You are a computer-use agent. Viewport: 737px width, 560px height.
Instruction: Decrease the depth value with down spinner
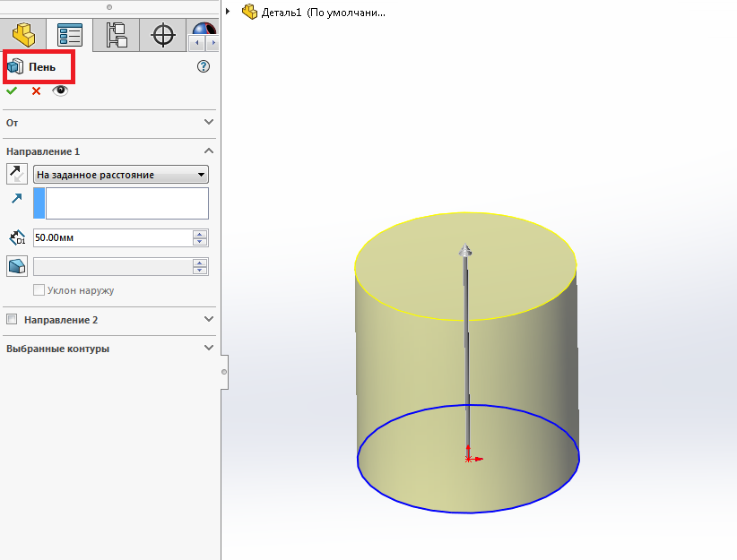click(x=200, y=242)
